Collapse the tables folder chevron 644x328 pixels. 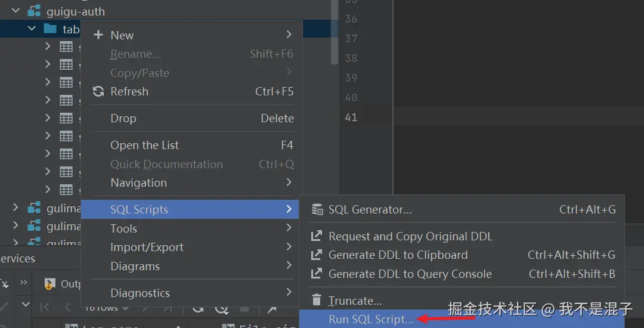32,29
